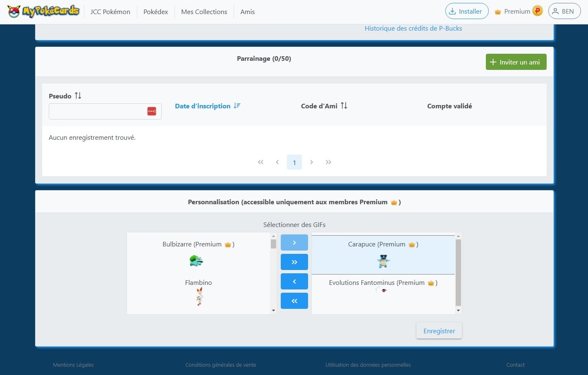The height and width of the screenshot is (375, 588).
Task: Move all GIFs back to left list
Action: click(x=294, y=301)
